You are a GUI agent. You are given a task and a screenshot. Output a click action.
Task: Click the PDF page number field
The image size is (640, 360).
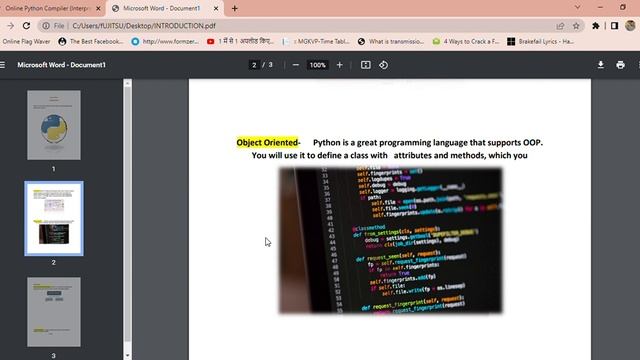point(254,65)
